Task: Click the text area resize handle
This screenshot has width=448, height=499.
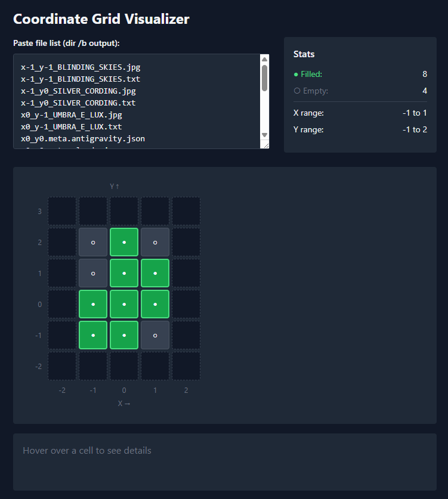Action: click(266, 145)
